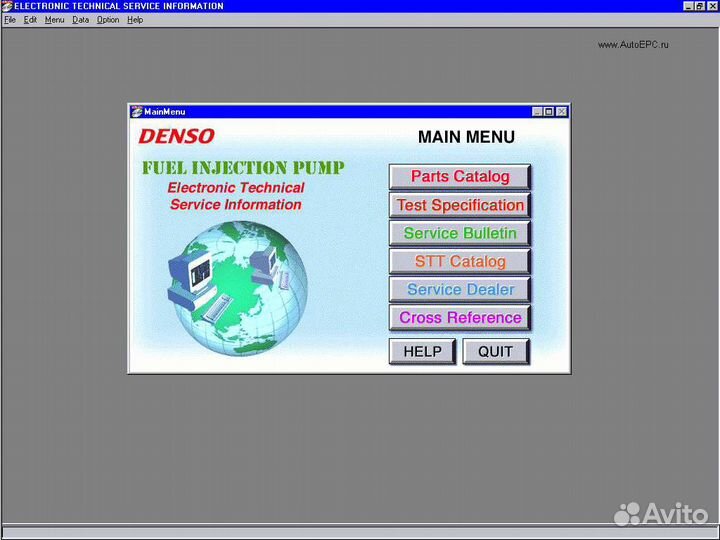The height and width of the screenshot is (540, 720).
Task: Click the QUIT button
Action: click(x=496, y=352)
